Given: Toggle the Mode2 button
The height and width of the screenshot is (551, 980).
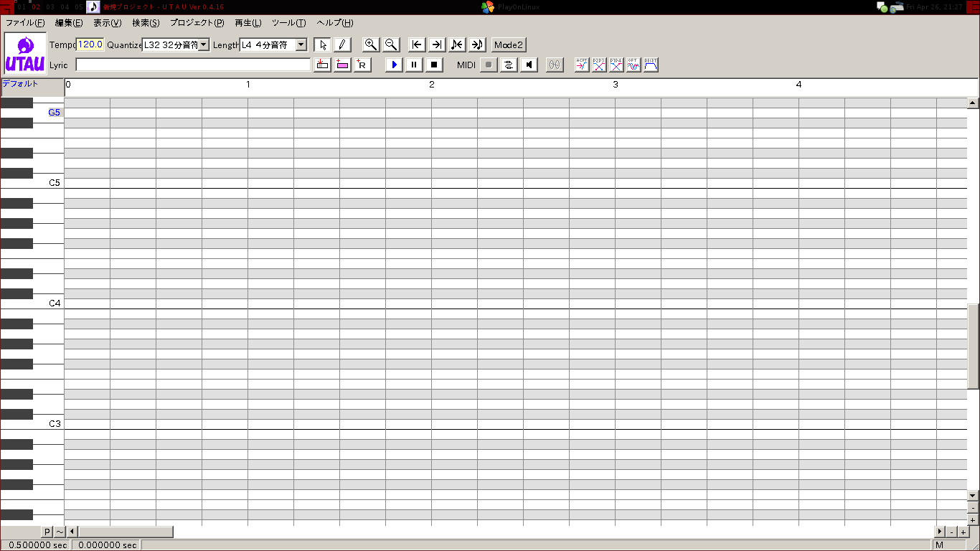Looking at the screenshot, I should click(x=509, y=44).
